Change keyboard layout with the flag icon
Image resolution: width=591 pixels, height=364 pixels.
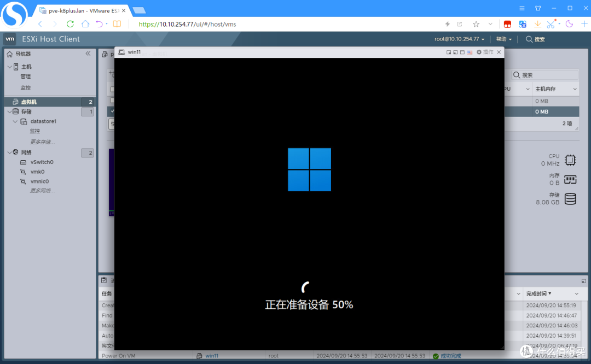click(470, 52)
